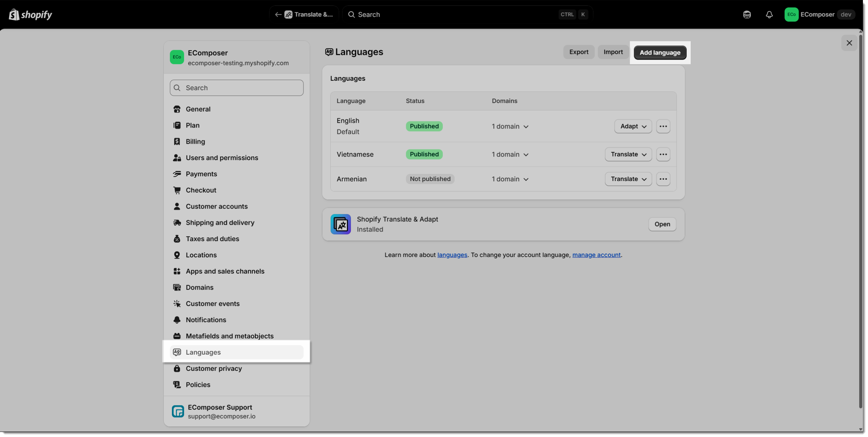This screenshot has width=868, height=437.
Task: Open more actions for Vietnamese row
Action: click(663, 154)
